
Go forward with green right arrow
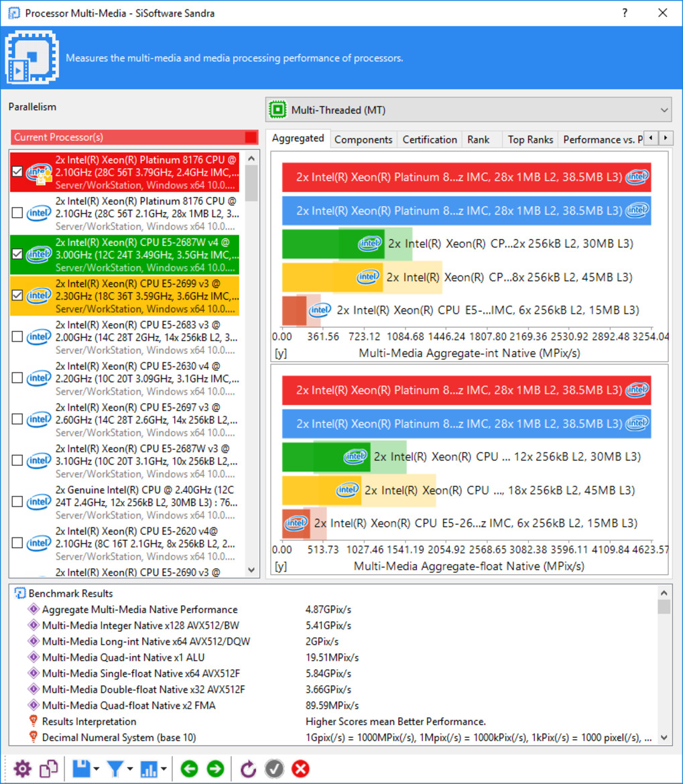(216, 769)
